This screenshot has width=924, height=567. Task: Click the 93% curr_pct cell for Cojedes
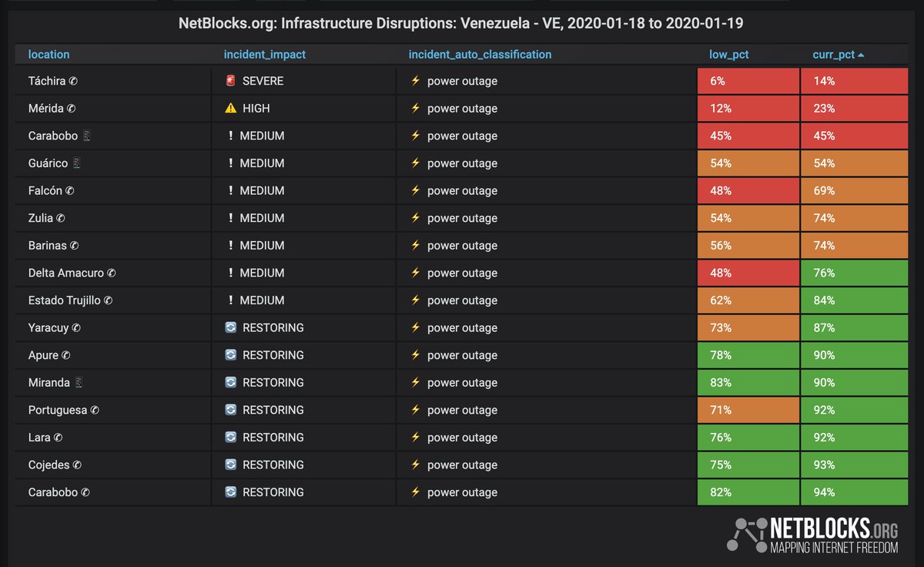[x=855, y=465]
